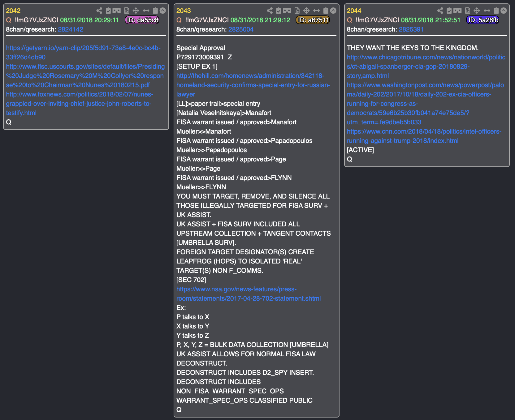Click the circled up-arrow icon on post 2042
515x420 pixels.
(163, 11)
